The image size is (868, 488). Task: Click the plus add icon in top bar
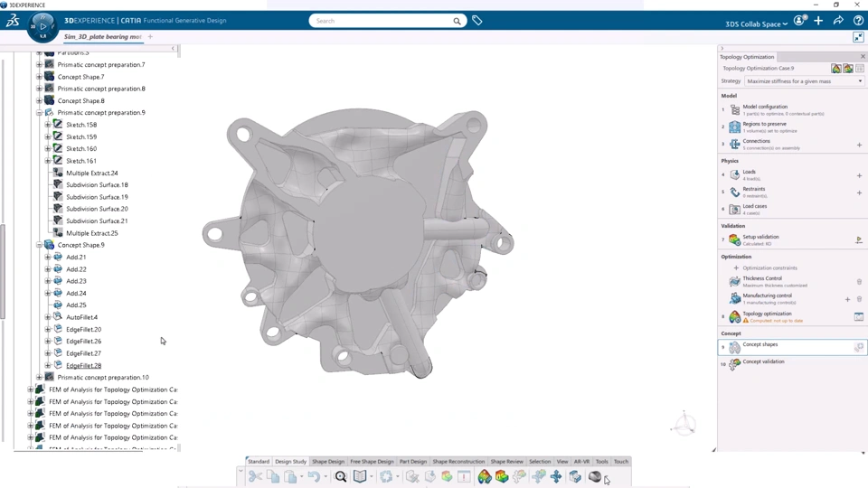(x=819, y=21)
